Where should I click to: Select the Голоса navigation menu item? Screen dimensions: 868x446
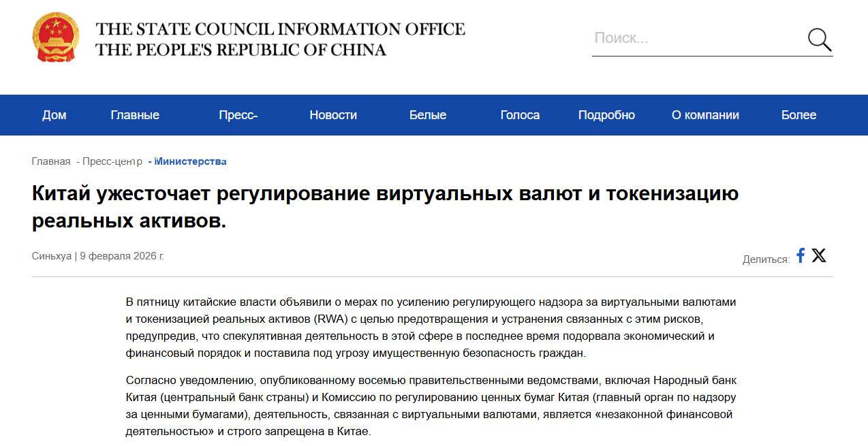tap(520, 115)
